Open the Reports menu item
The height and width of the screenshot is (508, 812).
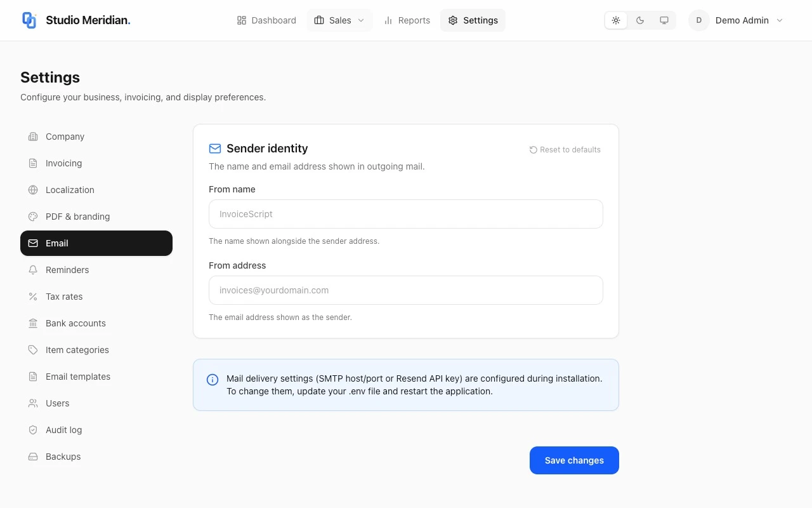[407, 20]
